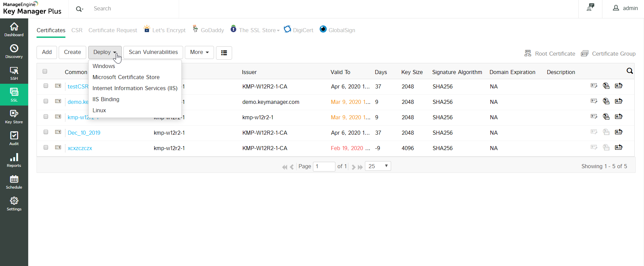Open the Dashboard from sidebar
Viewport: 644px width, 266px height.
(x=14, y=29)
